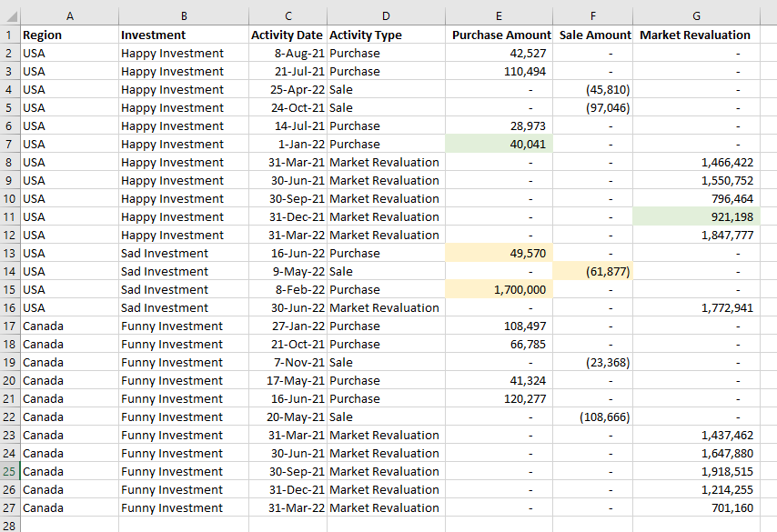
Task: Select the 1,847,777 revaluation cell
Action: pos(696,235)
